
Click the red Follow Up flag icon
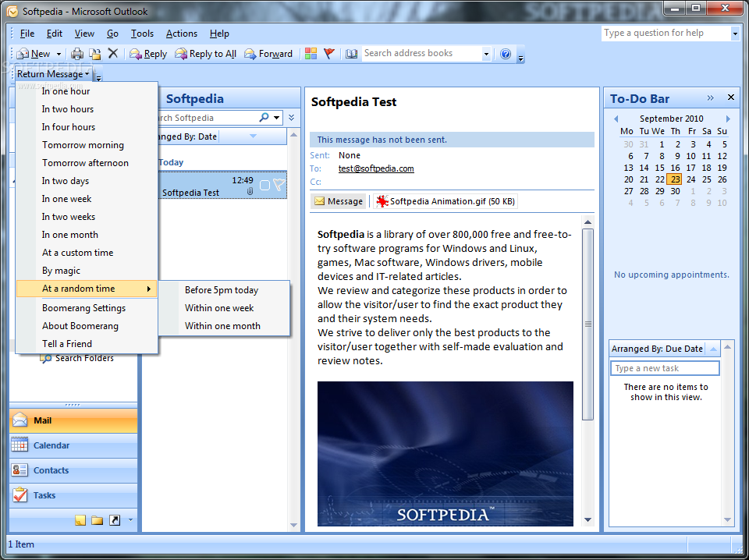point(329,54)
